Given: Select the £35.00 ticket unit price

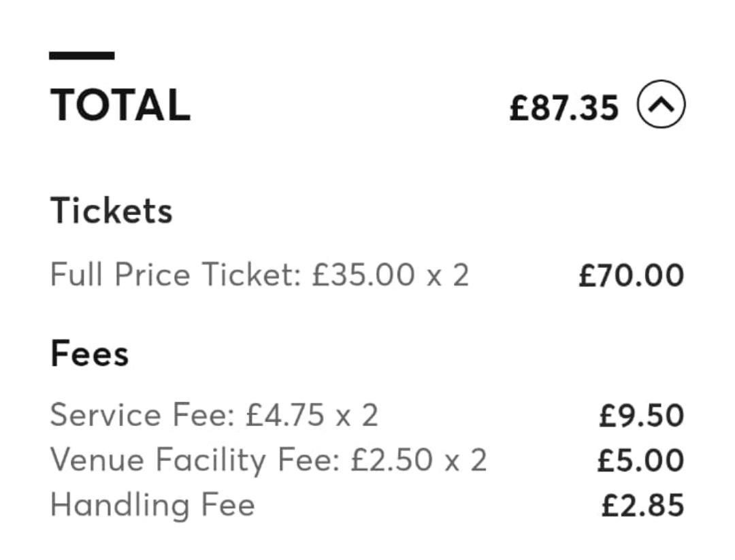Looking at the screenshot, I should click(x=362, y=276).
